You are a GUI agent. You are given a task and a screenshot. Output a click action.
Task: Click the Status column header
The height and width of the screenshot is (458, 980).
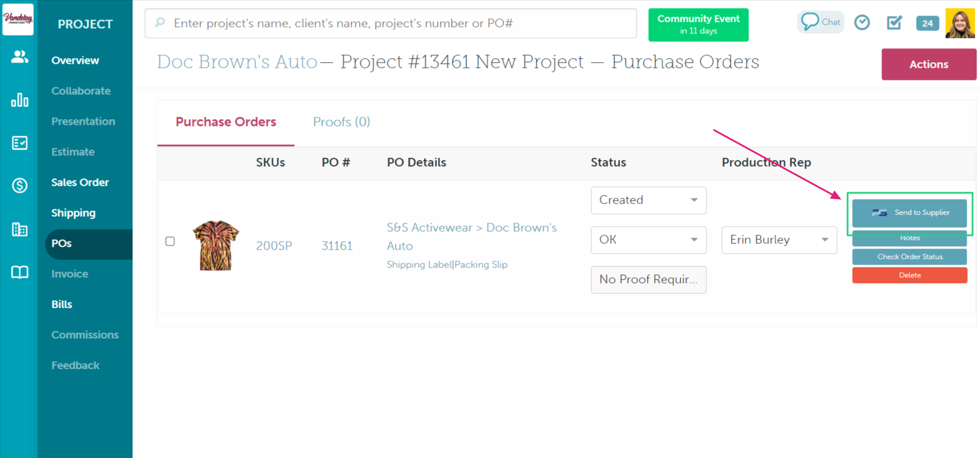point(608,162)
